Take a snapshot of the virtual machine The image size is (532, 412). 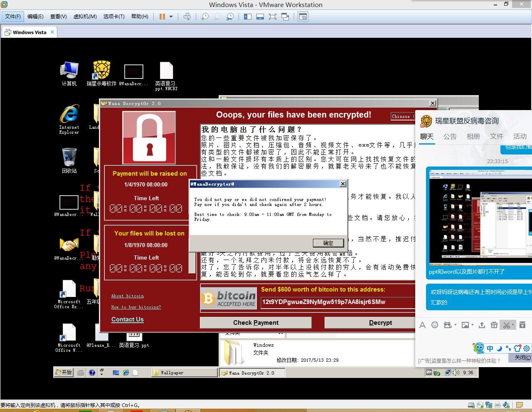(205, 17)
